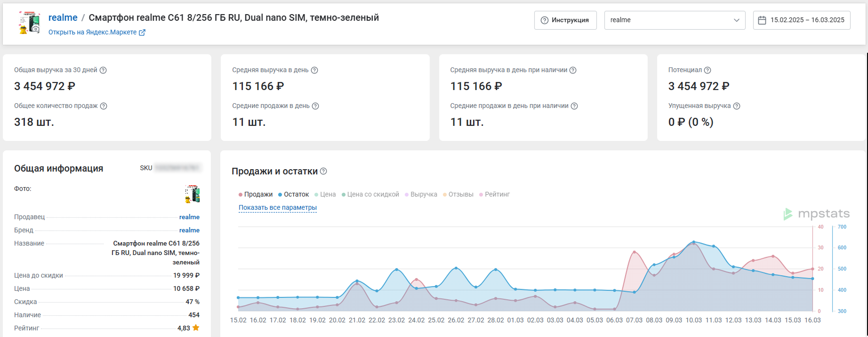Click help icon next to Общее количество продаж
Screen dimensions: 868x337
click(x=104, y=106)
